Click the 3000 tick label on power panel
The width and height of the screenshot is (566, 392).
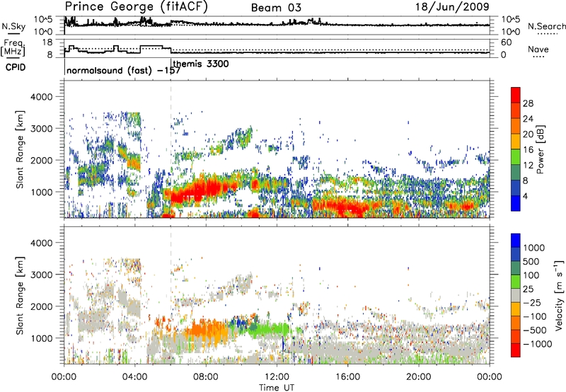click(x=42, y=129)
